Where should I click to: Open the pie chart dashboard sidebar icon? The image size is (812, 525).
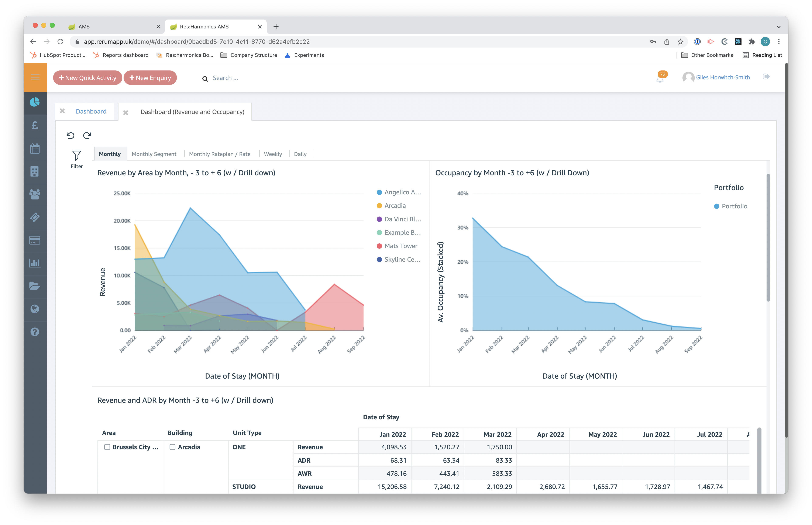(35, 102)
